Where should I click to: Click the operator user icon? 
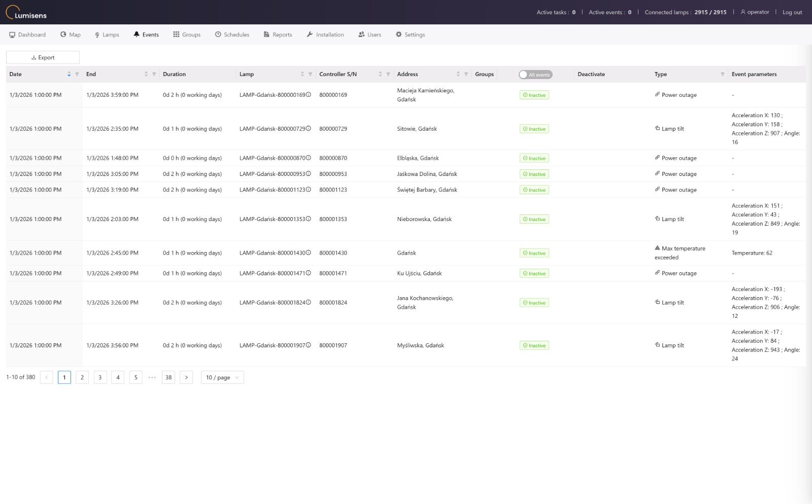[743, 12]
